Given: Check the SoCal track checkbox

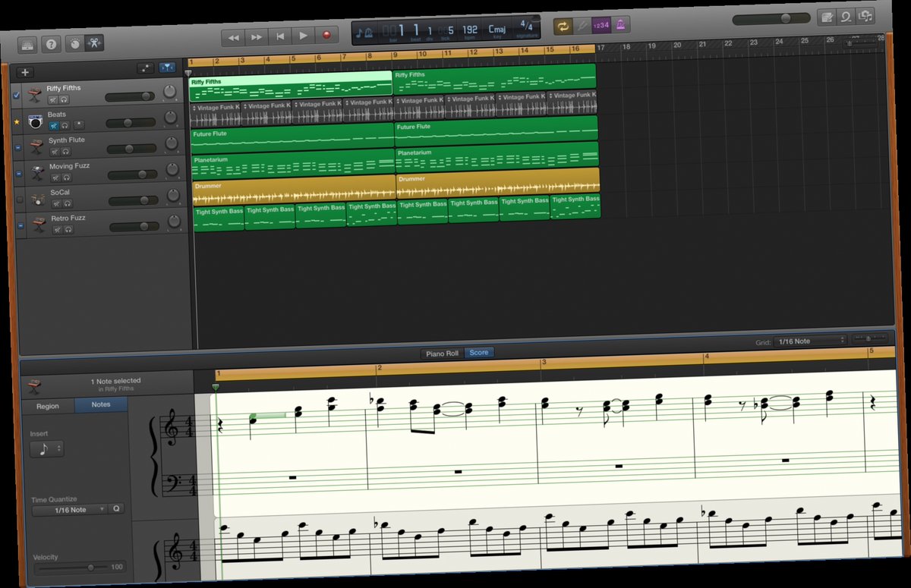Looking at the screenshot, I should coord(20,200).
